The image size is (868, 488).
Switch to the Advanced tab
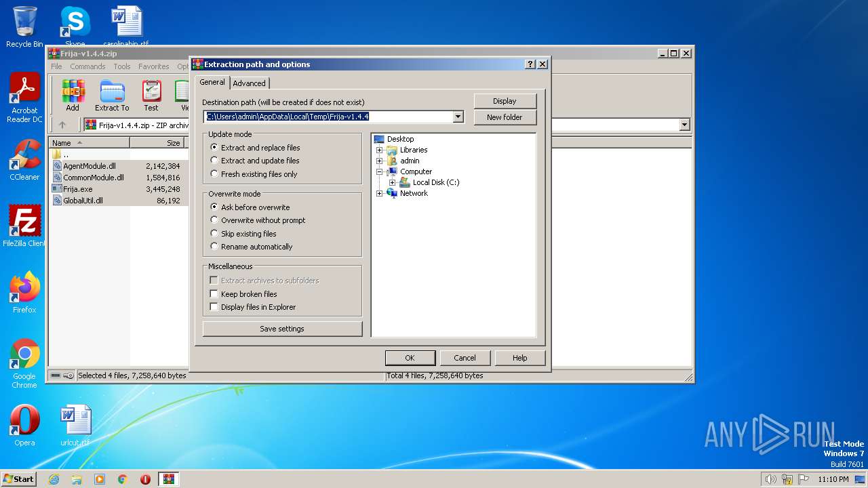[x=250, y=83]
